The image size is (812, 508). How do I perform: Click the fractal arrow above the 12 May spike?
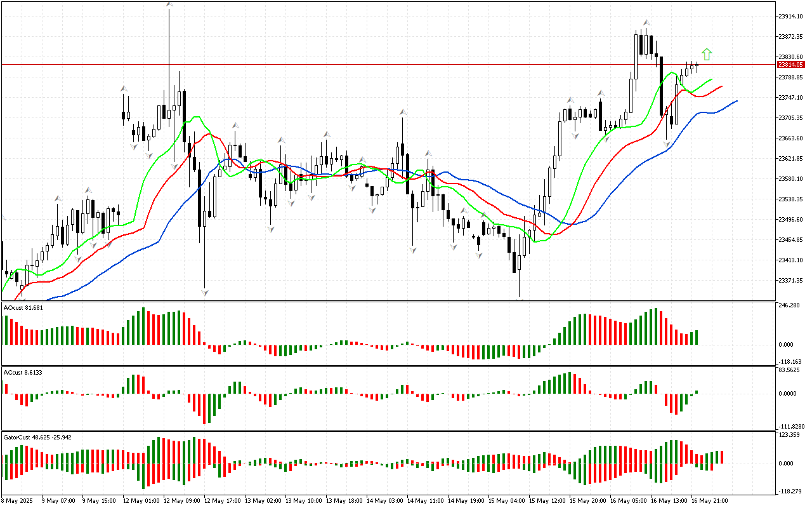[x=169, y=5]
